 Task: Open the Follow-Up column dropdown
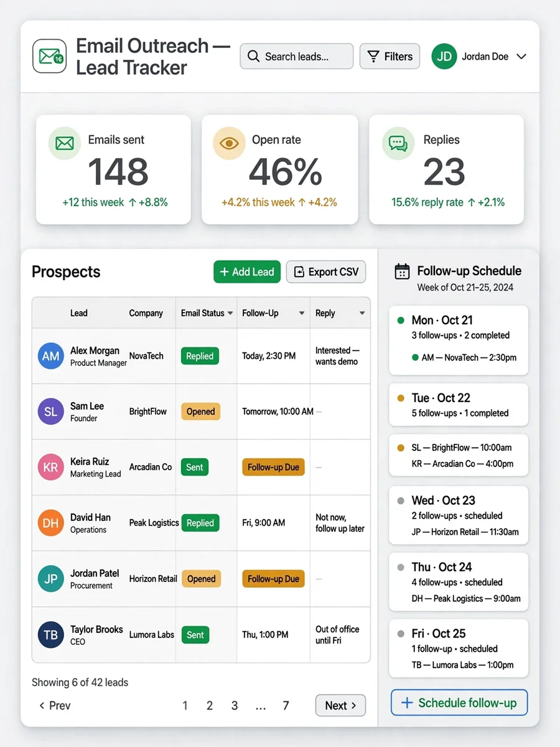pos(302,313)
